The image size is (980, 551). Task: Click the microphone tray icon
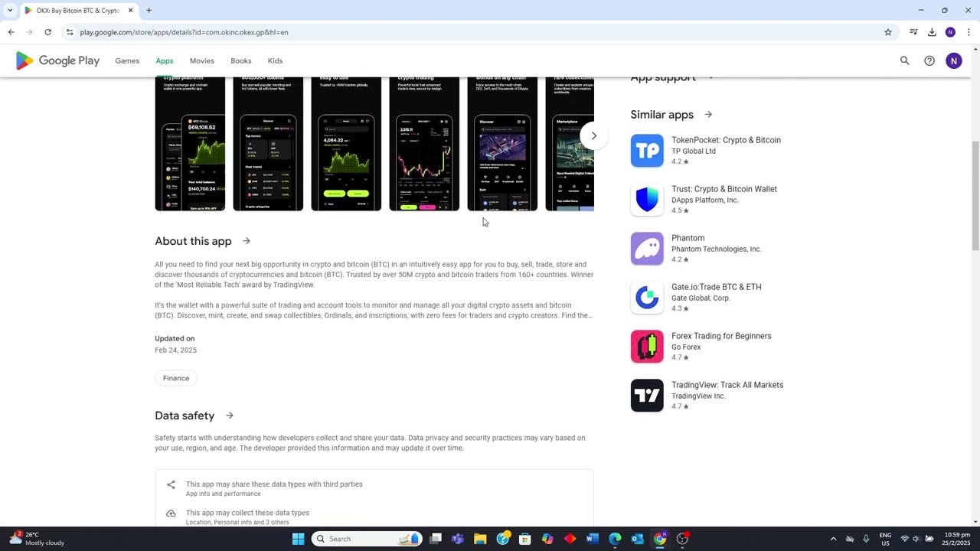point(866,539)
